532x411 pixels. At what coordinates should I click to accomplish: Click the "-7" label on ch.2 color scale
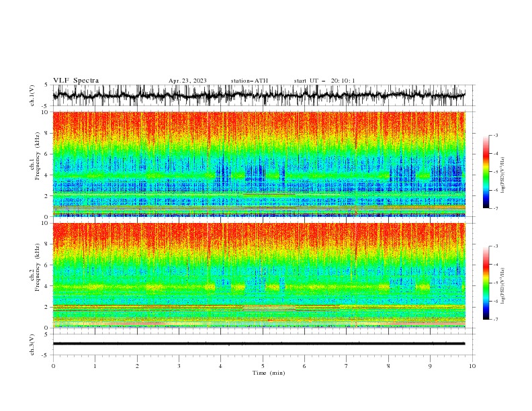(496, 319)
